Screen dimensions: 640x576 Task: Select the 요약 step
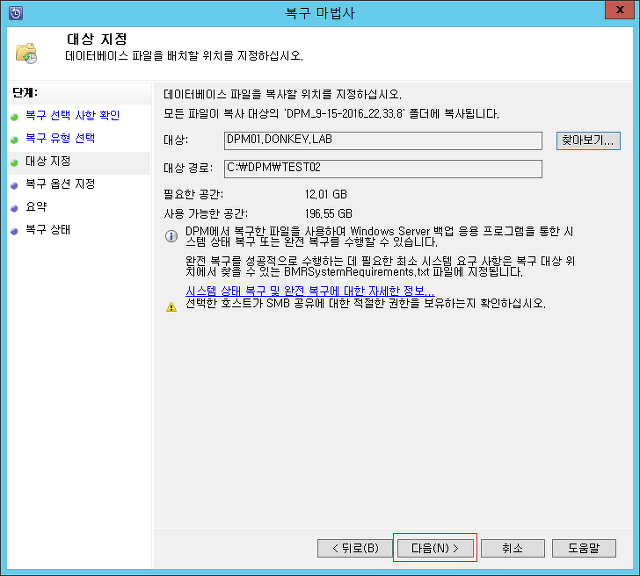pos(36,207)
